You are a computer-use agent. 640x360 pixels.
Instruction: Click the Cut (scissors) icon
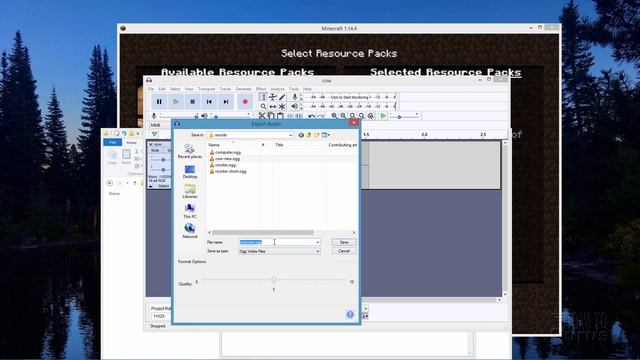pyautogui.click(x=262, y=116)
